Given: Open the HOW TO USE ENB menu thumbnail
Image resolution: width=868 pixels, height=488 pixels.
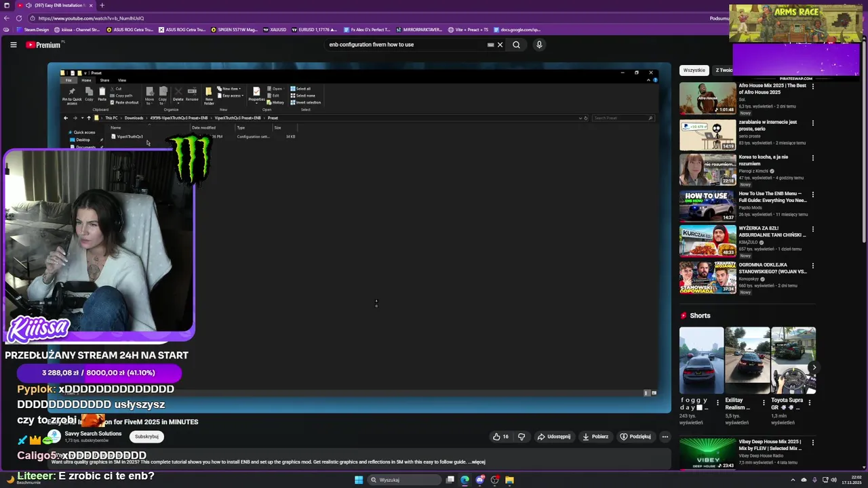Looking at the screenshot, I should 707,206.
